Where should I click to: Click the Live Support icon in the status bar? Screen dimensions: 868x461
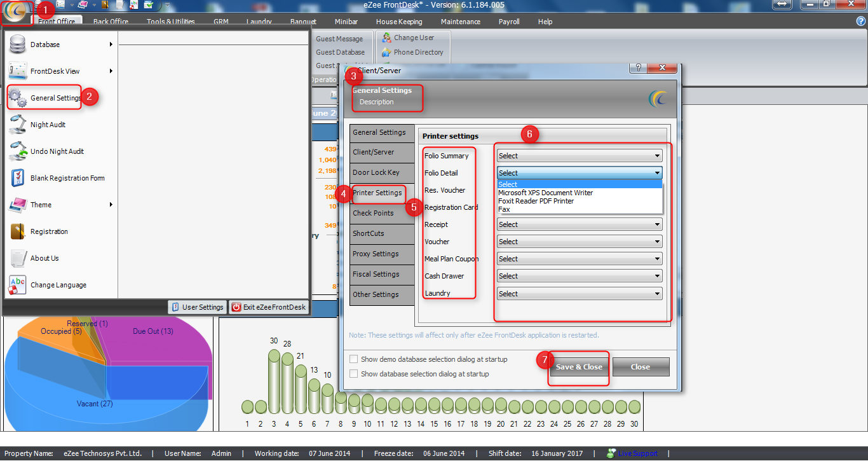pos(611,453)
